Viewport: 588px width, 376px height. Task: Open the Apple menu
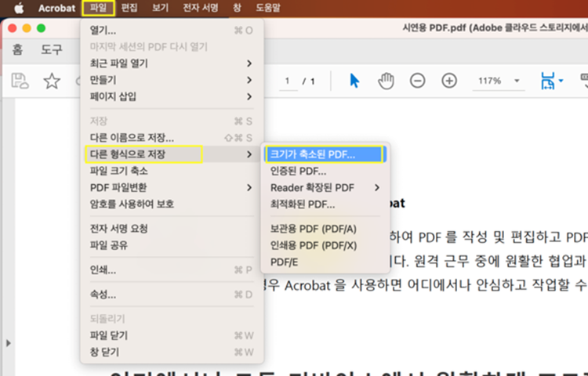(x=19, y=8)
